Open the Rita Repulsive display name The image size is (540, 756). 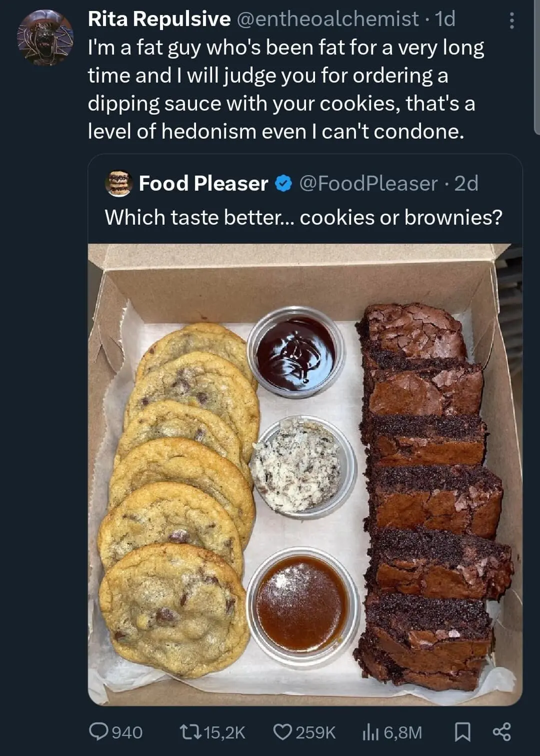pyautogui.click(x=159, y=19)
